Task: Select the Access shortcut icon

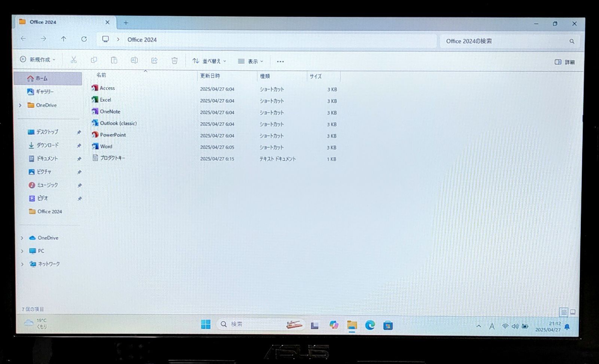Action: pyautogui.click(x=95, y=88)
